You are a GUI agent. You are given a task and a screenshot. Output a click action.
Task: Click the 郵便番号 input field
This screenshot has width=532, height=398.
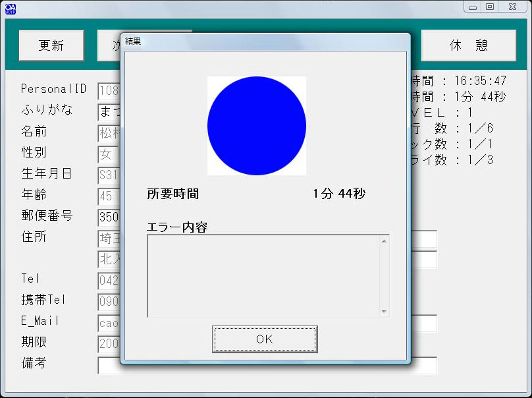click(109, 217)
